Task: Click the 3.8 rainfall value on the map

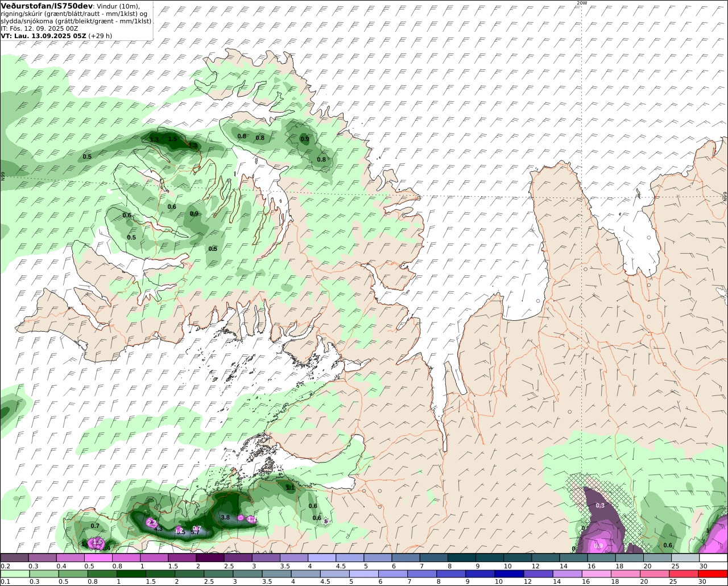Action: pyautogui.click(x=225, y=517)
